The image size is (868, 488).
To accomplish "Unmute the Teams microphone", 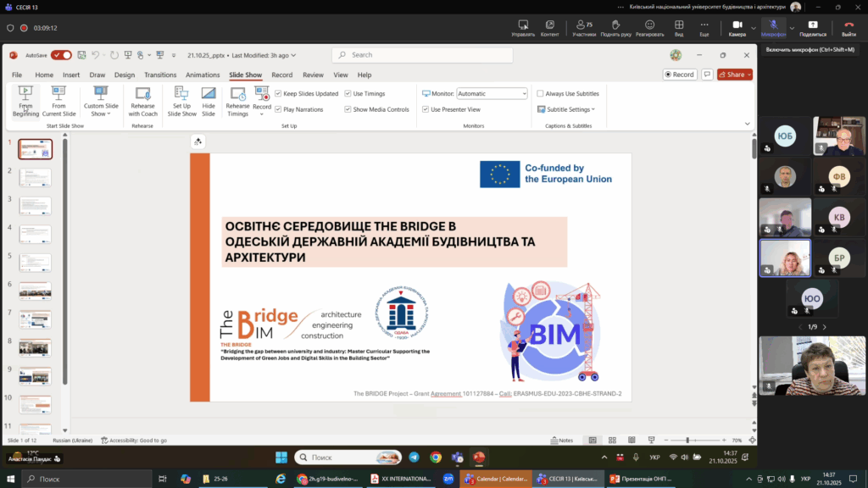I will click(x=772, y=27).
